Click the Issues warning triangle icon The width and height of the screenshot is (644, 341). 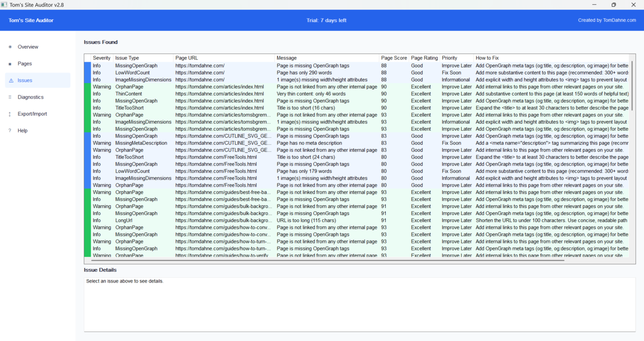[x=9, y=80]
